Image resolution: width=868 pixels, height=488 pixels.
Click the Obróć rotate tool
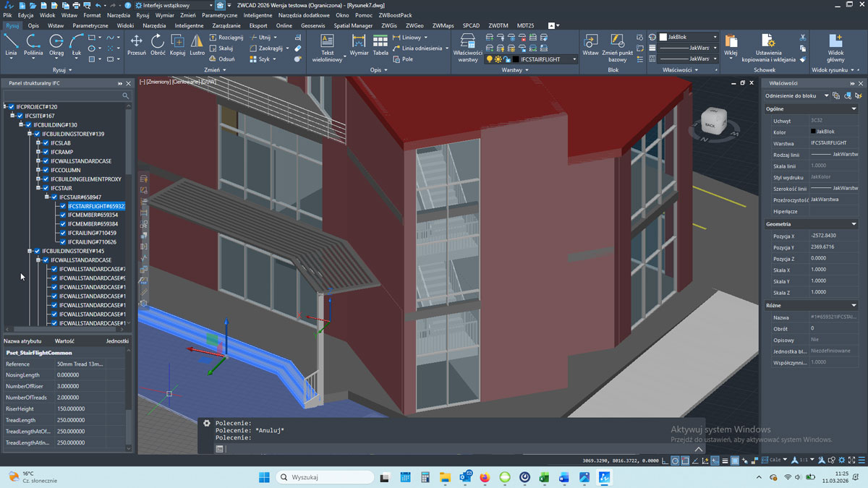tap(158, 45)
